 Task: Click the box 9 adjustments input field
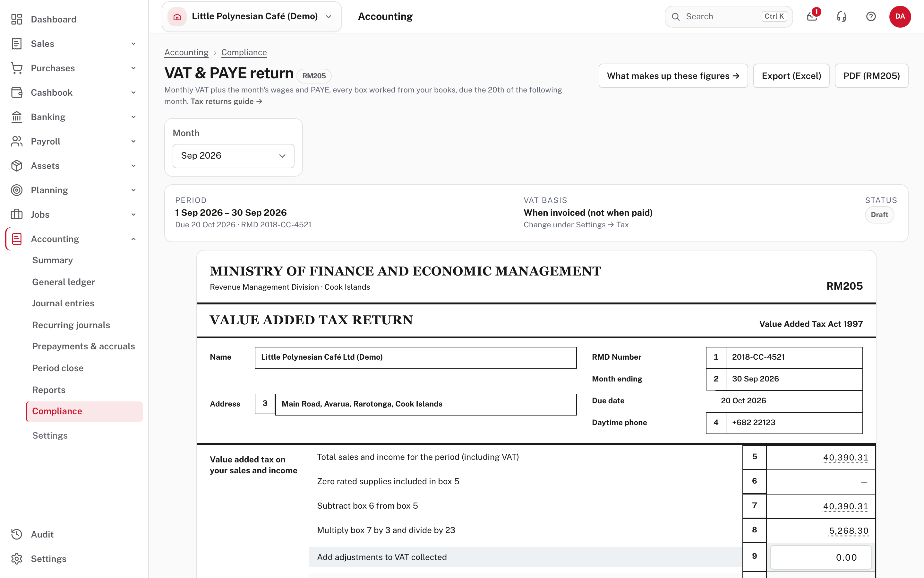(821, 557)
